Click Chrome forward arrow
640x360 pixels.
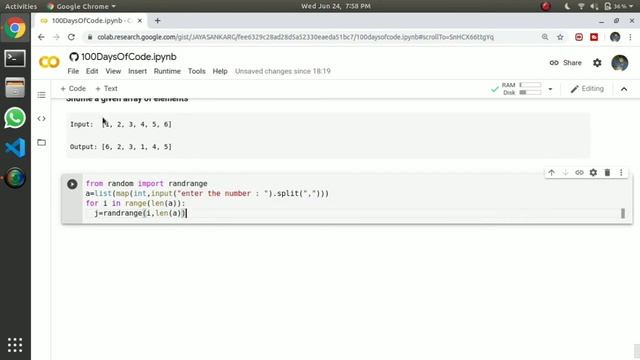[56, 37]
